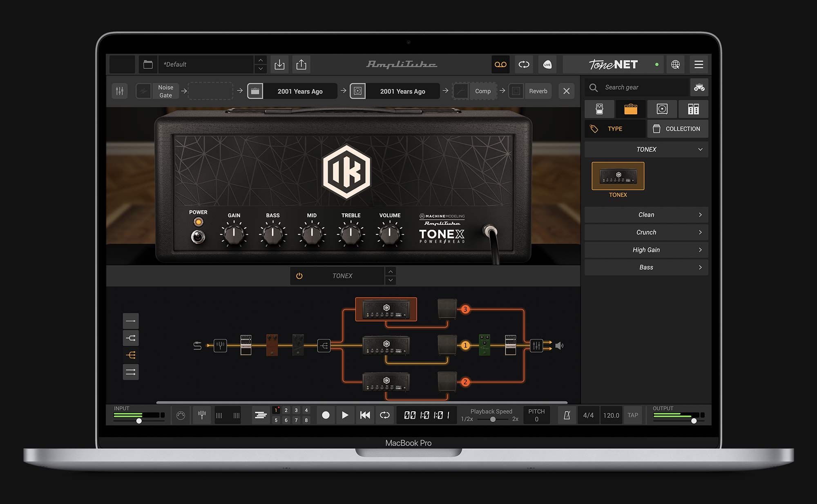Click preset name down arrow
The width and height of the screenshot is (817, 504).
pyautogui.click(x=261, y=69)
